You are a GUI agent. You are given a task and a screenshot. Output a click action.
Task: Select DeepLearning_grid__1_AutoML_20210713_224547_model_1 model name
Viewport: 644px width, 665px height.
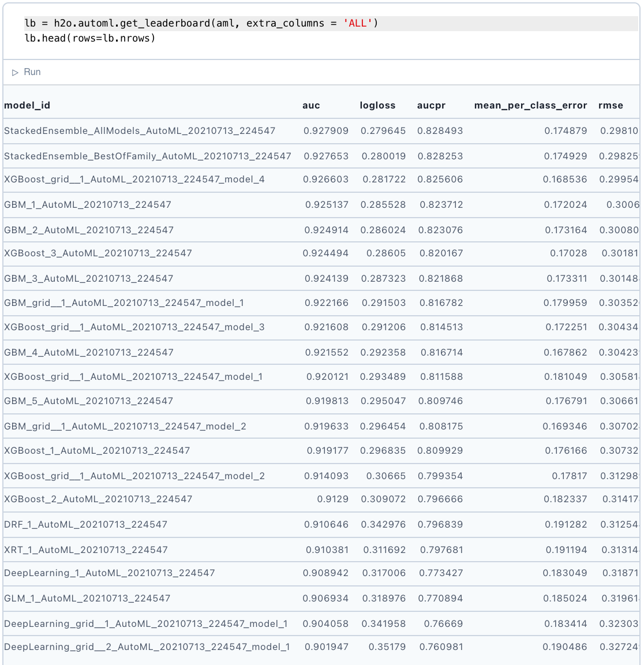point(146,624)
